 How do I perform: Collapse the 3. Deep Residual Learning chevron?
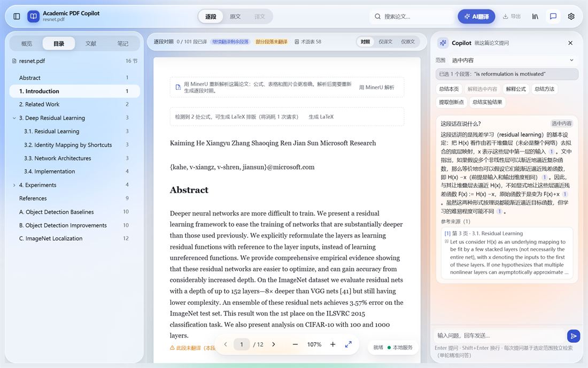[x=14, y=118]
